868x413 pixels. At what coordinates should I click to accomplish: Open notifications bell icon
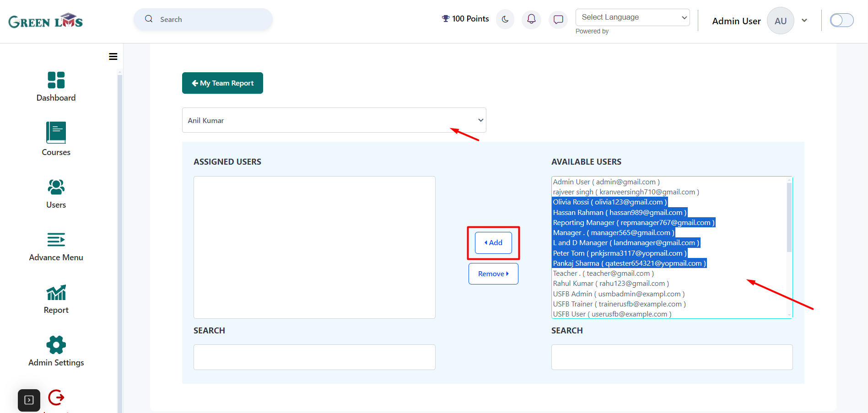coord(531,19)
